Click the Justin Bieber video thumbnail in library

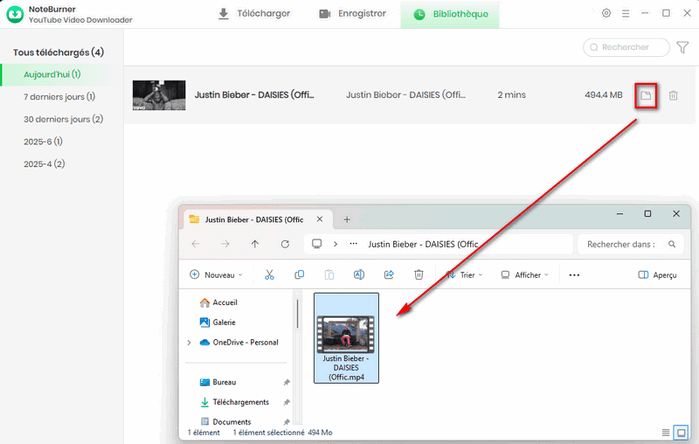click(x=159, y=95)
